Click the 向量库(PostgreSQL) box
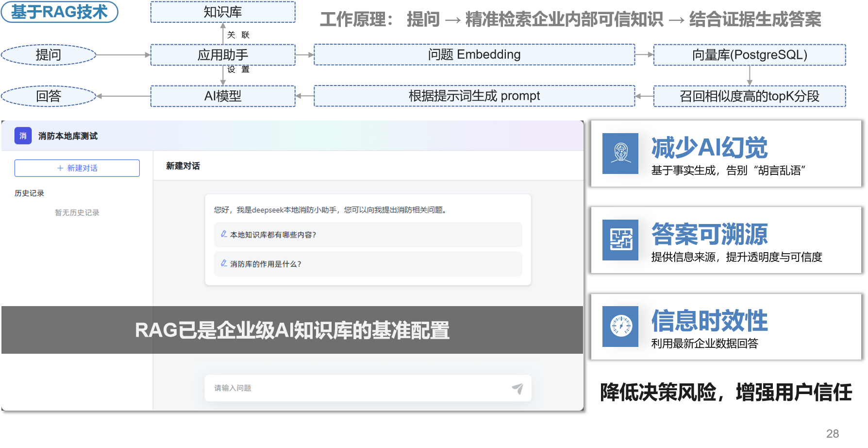The image size is (868, 448). click(750, 55)
